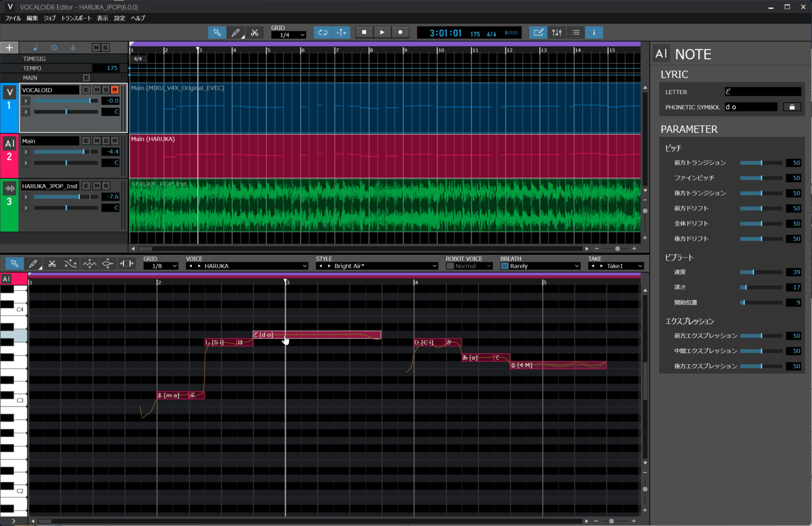Screen dimensions: 812x526
Task: Disable record arm on VOCALOID track
Action: [115, 90]
